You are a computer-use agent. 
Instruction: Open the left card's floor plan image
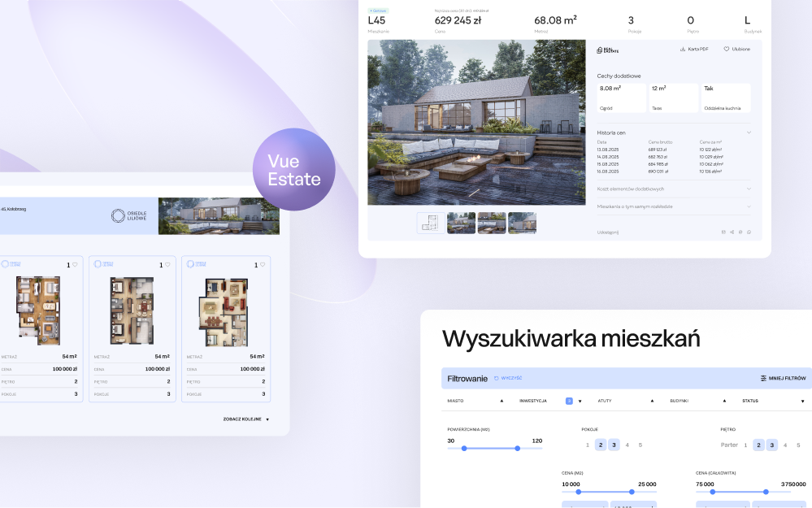(x=38, y=310)
